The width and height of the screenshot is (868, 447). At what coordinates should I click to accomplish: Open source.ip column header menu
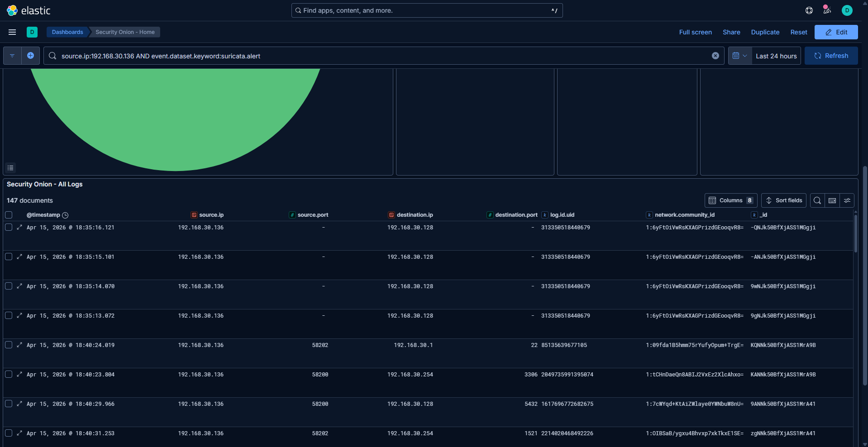[207, 215]
